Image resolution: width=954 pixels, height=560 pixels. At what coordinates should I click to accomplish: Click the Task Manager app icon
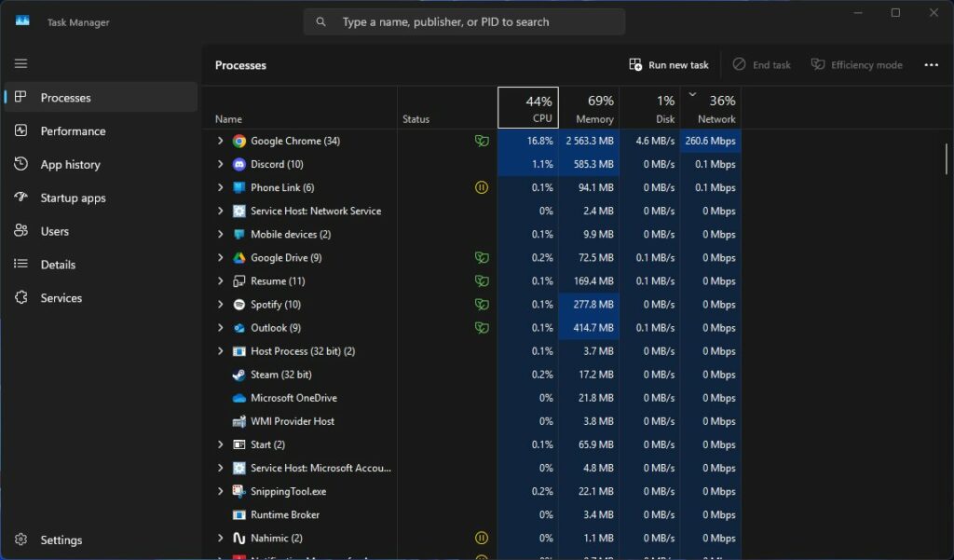[22, 21]
